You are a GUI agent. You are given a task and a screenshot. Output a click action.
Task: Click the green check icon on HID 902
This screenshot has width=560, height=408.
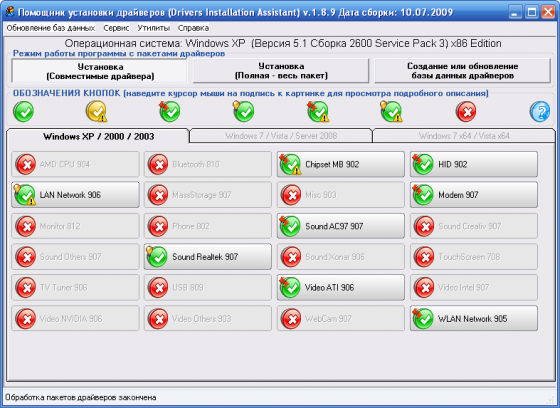click(423, 164)
